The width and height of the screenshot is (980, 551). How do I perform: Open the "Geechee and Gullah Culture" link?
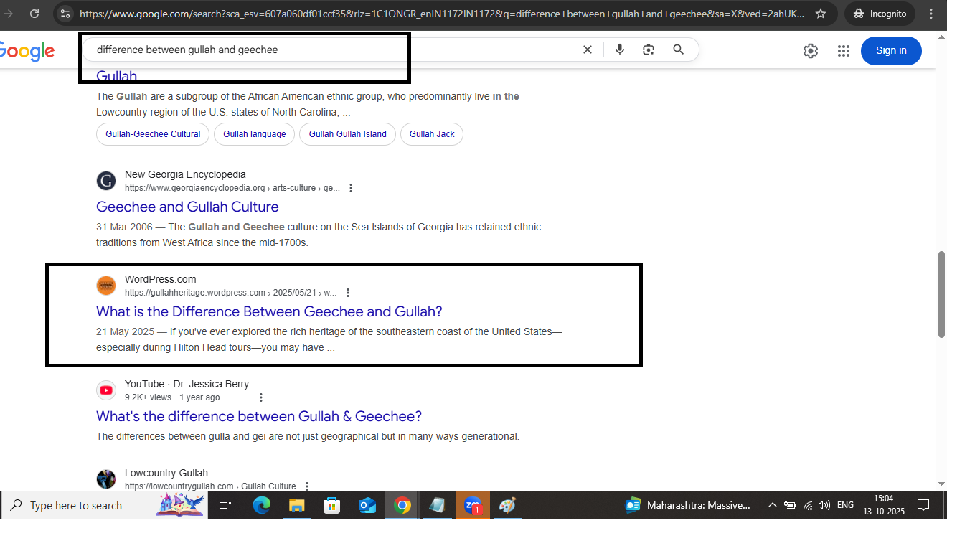coord(187,207)
